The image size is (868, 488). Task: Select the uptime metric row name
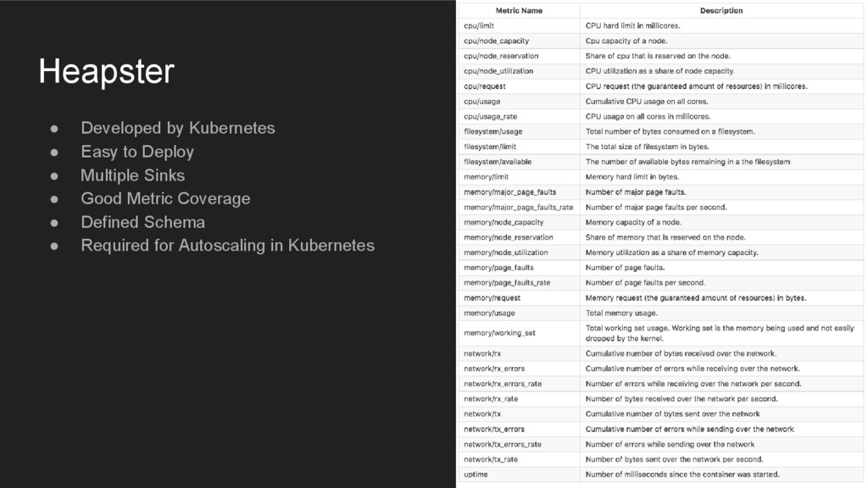tap(476, 474)
